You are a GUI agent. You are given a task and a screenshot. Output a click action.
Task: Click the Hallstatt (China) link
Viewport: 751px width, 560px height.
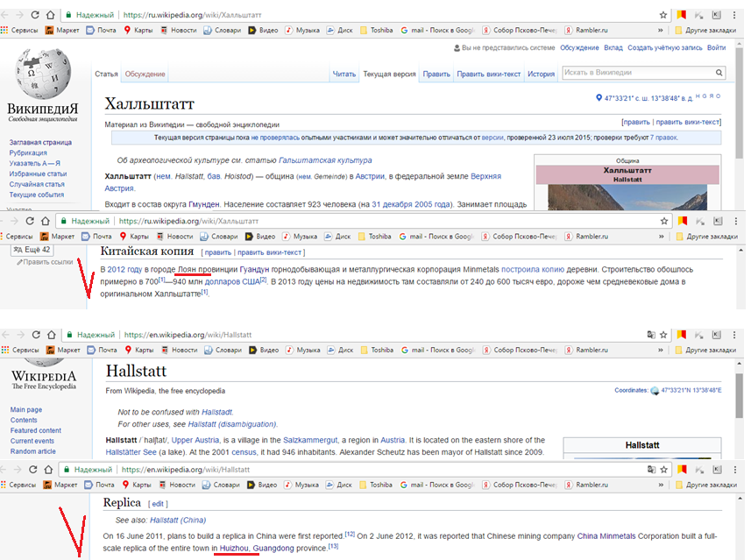pyautogui.click(x=178, y=521)
